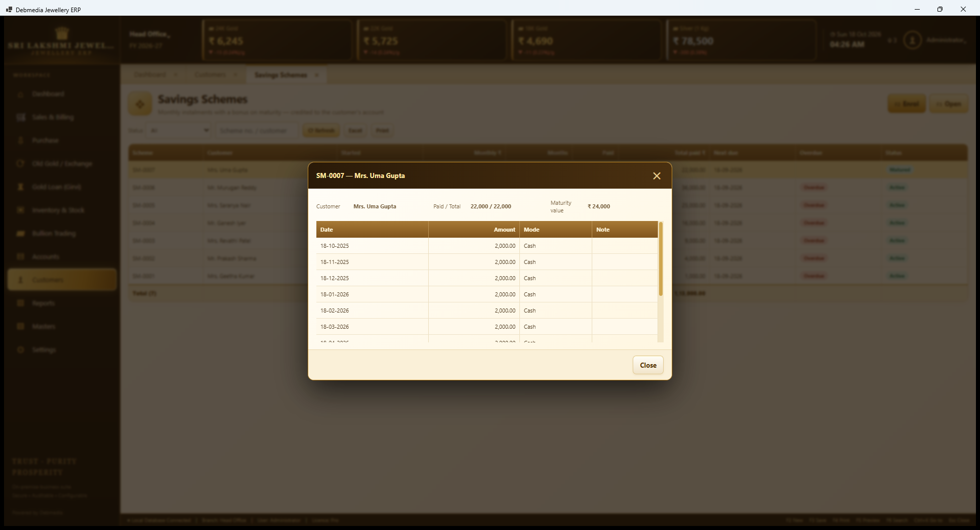
Task: Click the Close button in the dialog footer
Action: [648, 365]
